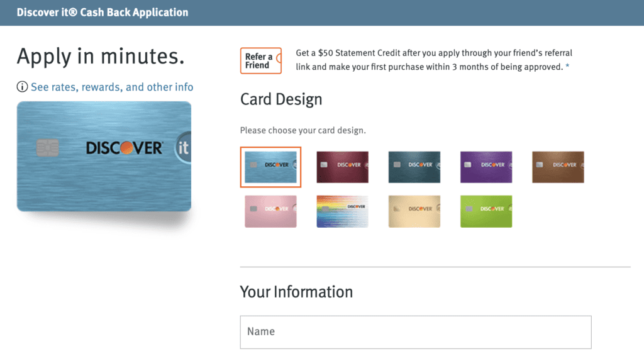Choose the brown copper card design
Screen dimensions: 644x356
[558, 167]
